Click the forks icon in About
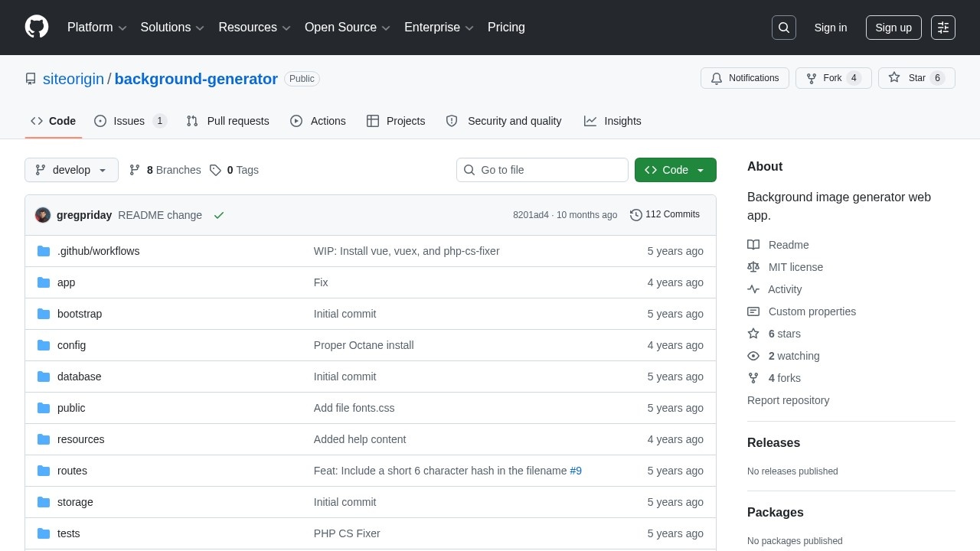 click(753, 378)
